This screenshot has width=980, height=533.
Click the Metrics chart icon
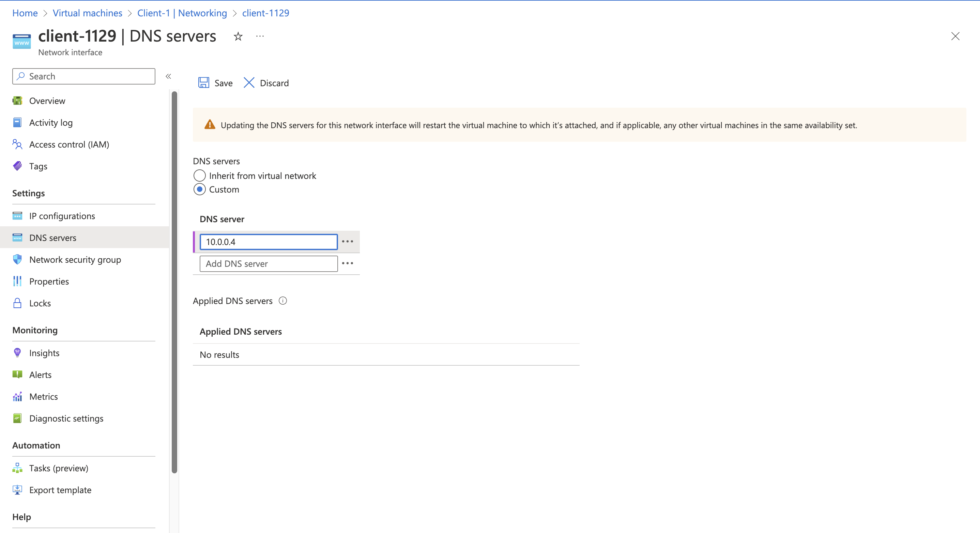tap(17, 396)
